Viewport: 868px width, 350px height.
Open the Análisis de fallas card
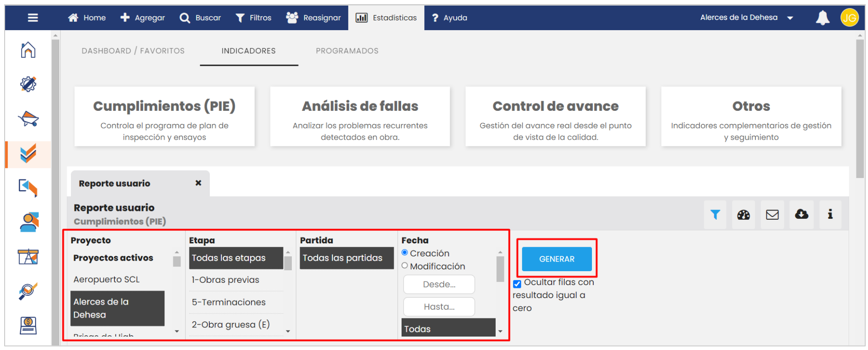tap(360, 117)
